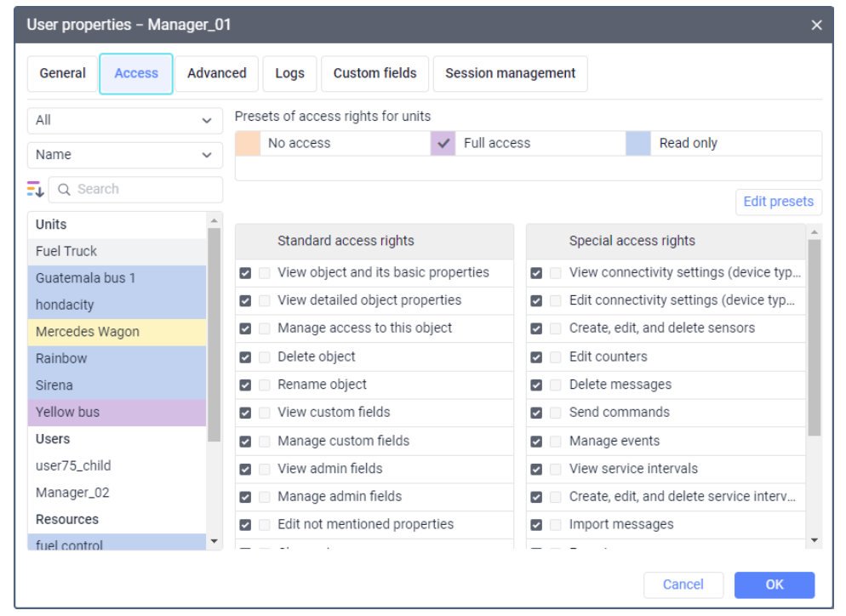Click the unit list scroll-down arrow

(214, 541)
